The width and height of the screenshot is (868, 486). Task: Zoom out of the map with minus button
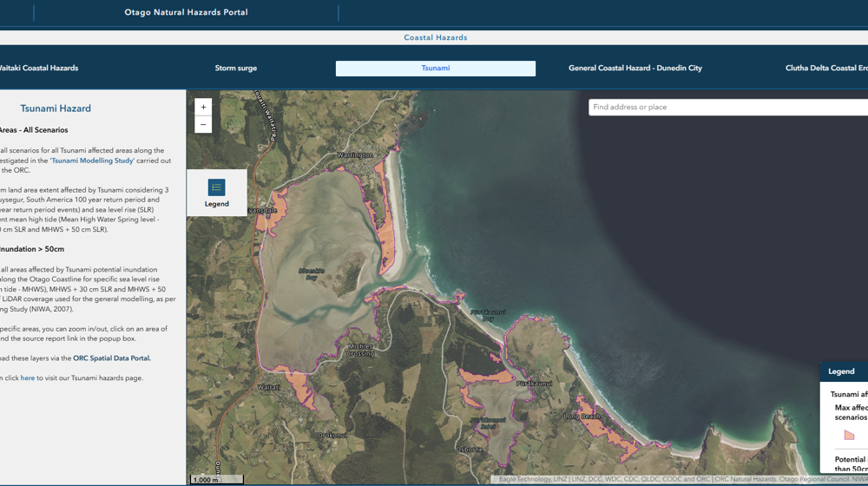(x=203, y=125)
